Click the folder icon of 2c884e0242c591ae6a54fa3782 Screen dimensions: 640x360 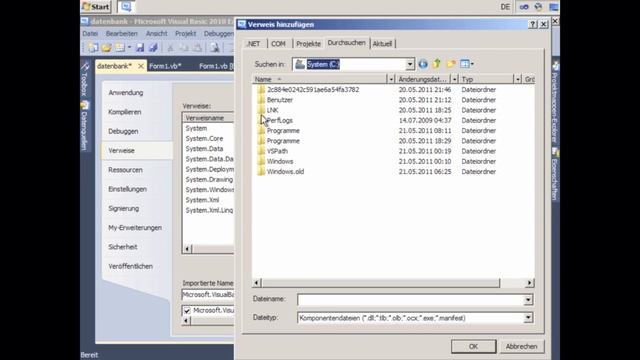coord(261,89)
